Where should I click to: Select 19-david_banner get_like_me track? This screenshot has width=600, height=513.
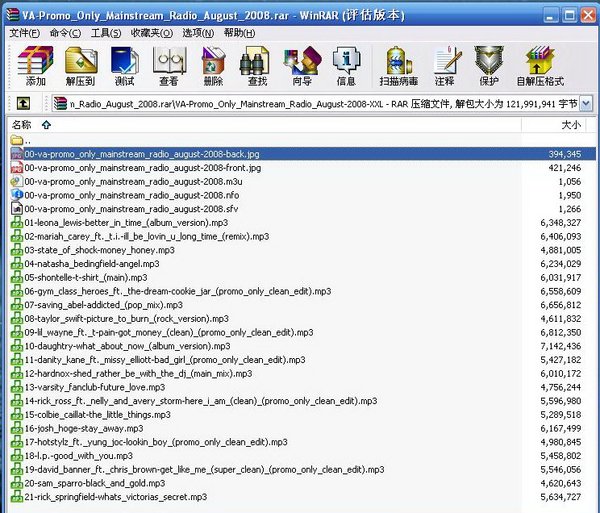click(204, 470)
